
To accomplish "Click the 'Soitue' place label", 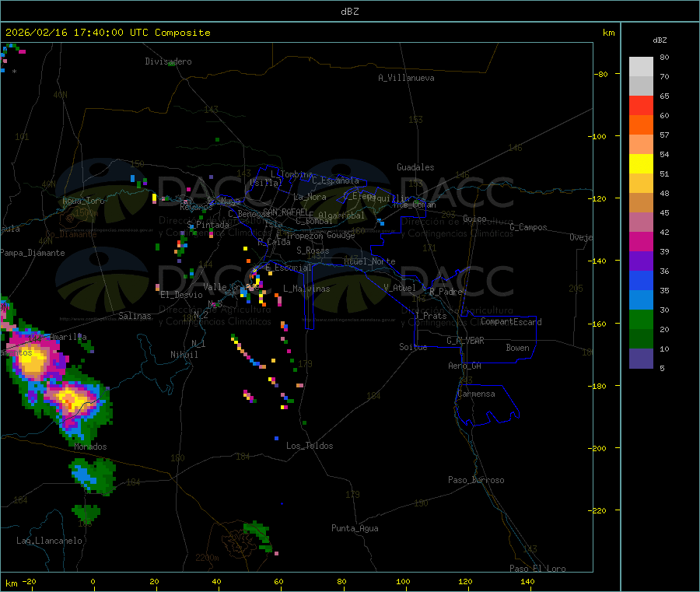I will (x=413, y=347).
